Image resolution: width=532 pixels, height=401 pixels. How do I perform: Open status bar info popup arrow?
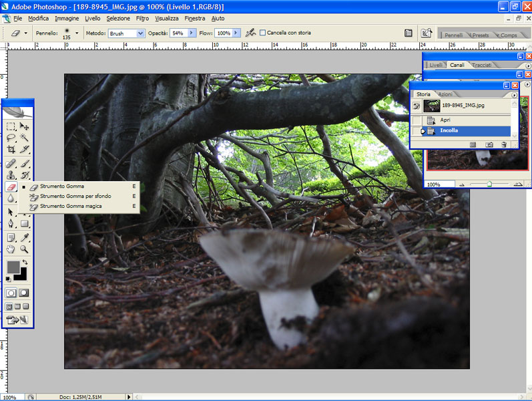point(129,396)
